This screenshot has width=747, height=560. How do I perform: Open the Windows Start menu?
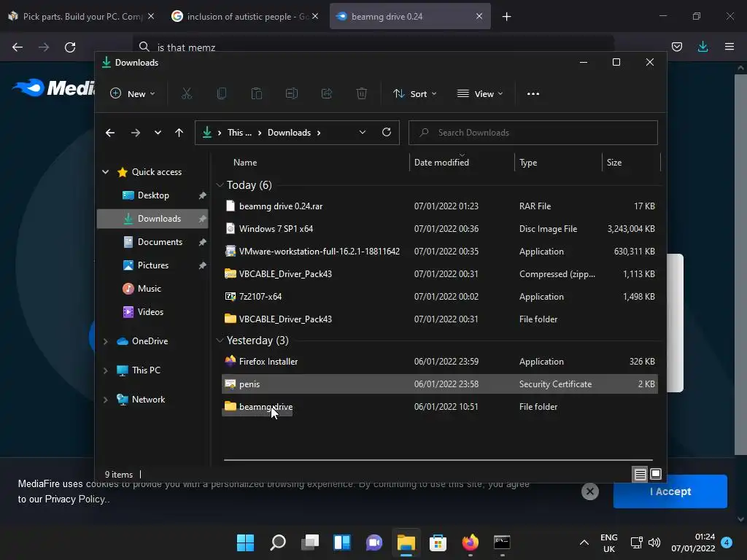(x=245, y=542)
